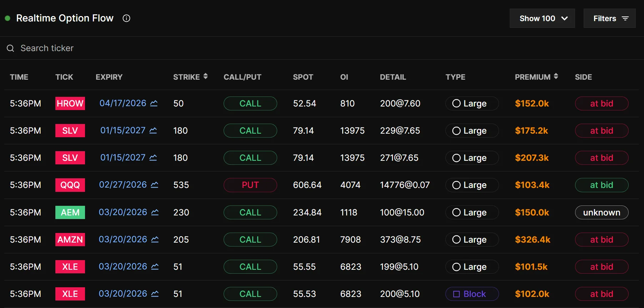The image size is (644, 308).
Task: Click circle icon in HROW Large badge
Action: tap(456, 103)
